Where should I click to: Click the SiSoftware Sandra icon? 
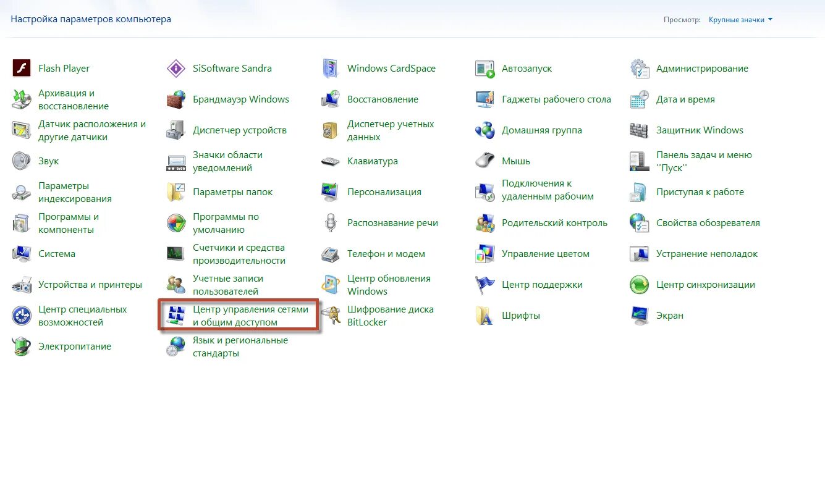[x=176, y=68]
